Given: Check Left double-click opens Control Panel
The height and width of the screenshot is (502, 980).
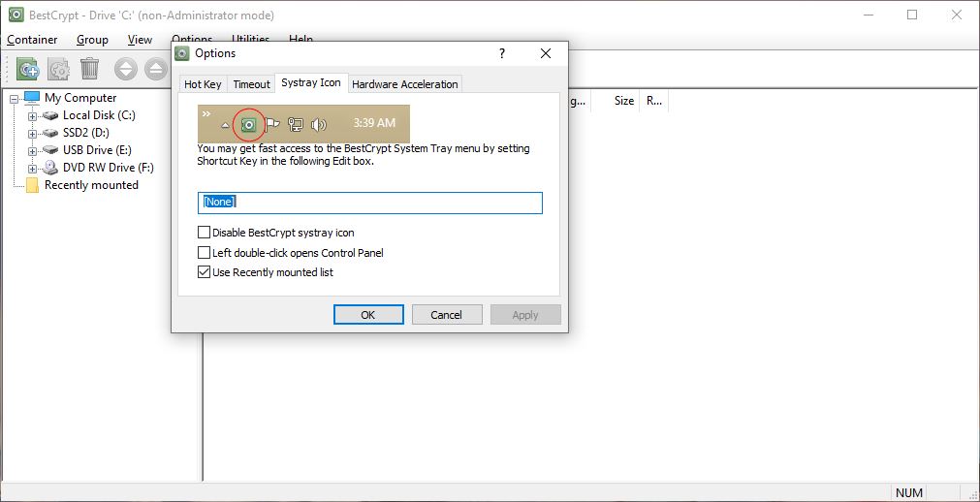Looking at the screenshot, I should point(205,253).
